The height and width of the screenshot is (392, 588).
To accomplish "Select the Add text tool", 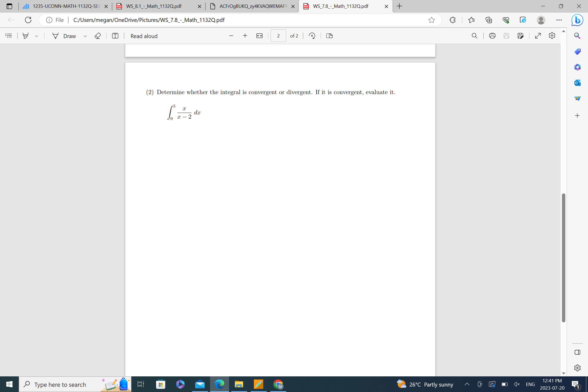I will pos(115,36).
